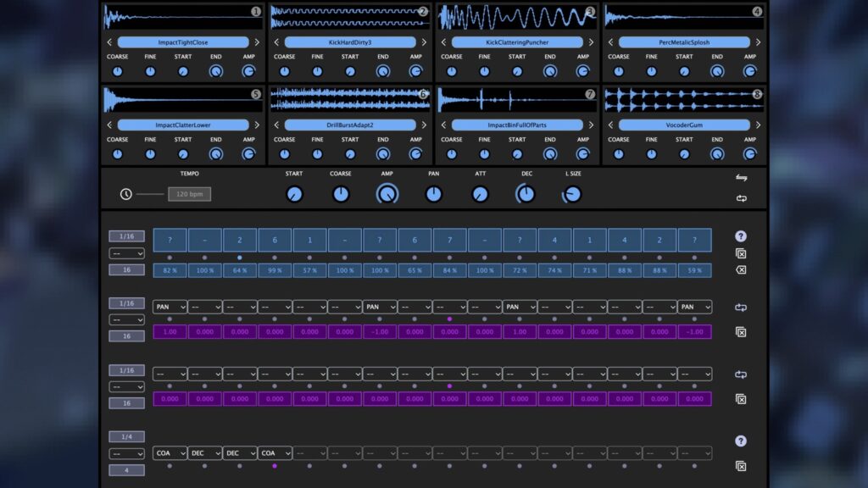This screenshot has height=488, width=868.
Task: Open help icon for sample sequencer row
Action: click(x=741, y=236)
